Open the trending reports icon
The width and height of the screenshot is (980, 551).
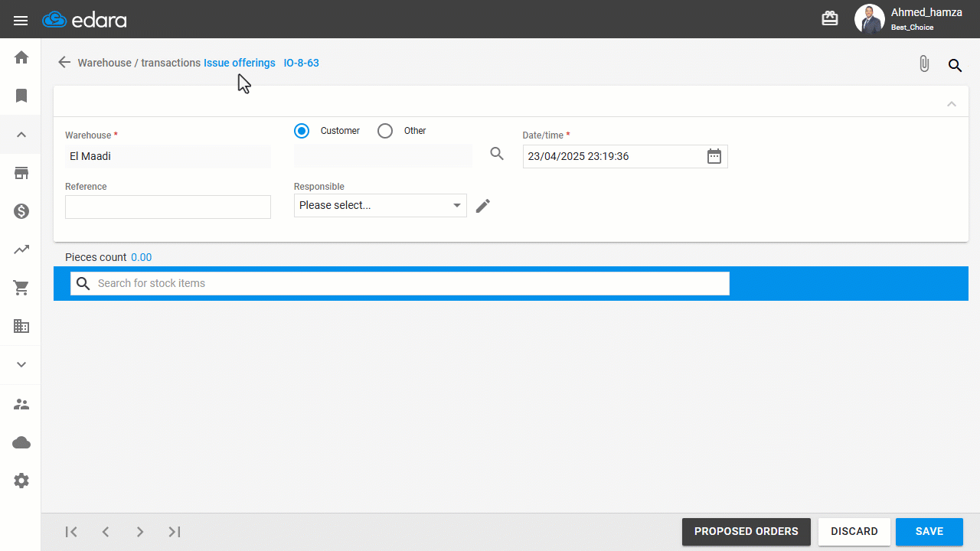point(21,249)
